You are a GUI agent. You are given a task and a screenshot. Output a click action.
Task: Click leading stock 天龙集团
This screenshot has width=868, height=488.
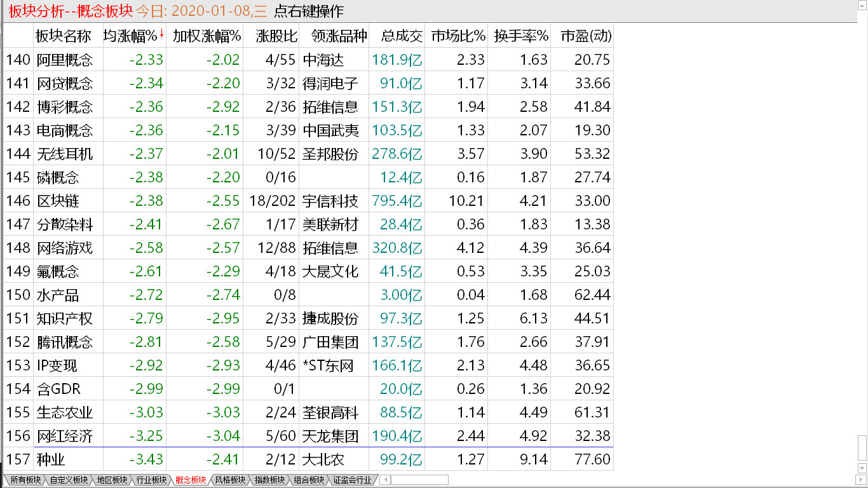(331, 436)
